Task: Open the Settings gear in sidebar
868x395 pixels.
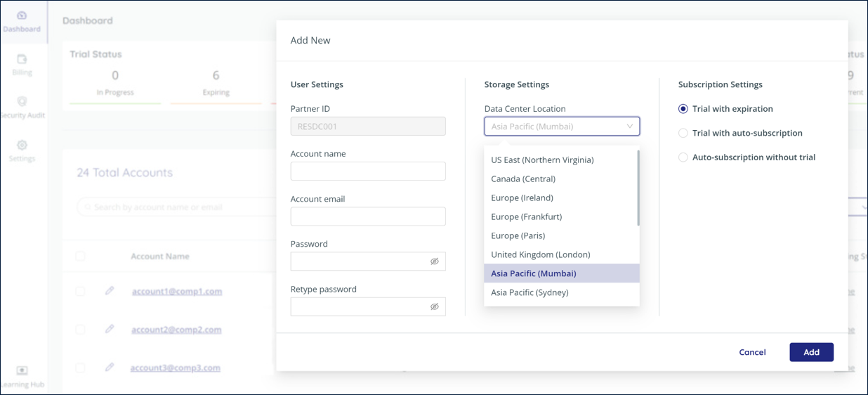Action: [x=22, y=145]
